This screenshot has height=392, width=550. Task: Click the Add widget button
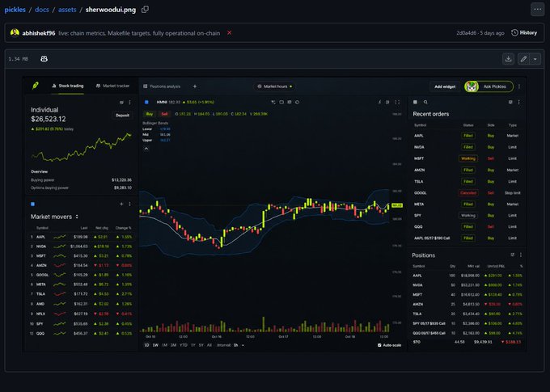[445, 86]
